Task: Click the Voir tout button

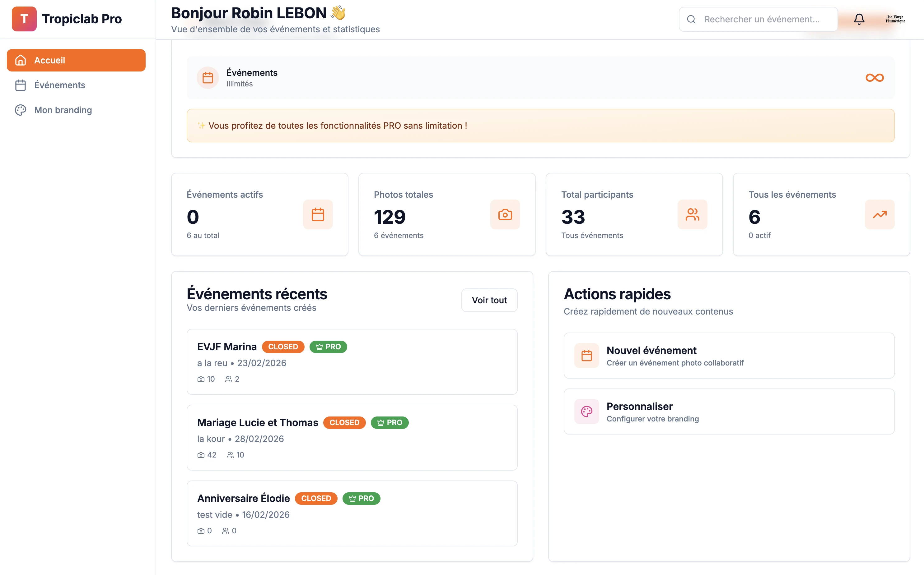Action: [x=489, y=300]
